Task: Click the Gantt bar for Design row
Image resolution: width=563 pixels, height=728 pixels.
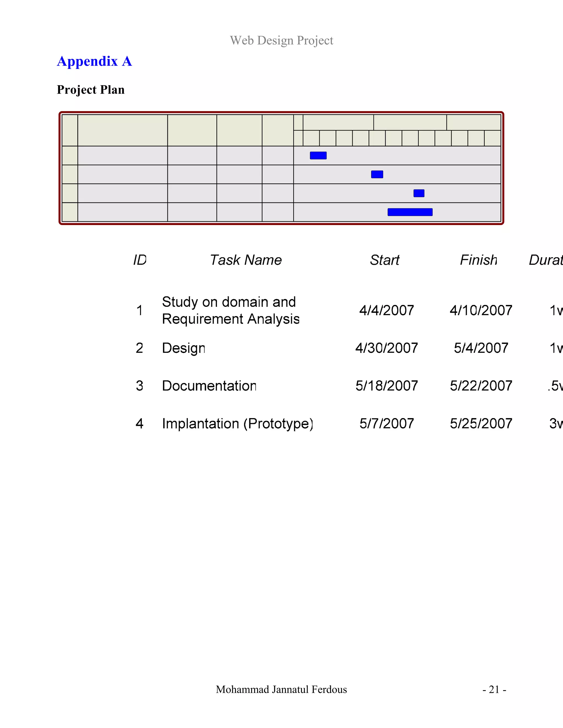Action: pos(377,174)
